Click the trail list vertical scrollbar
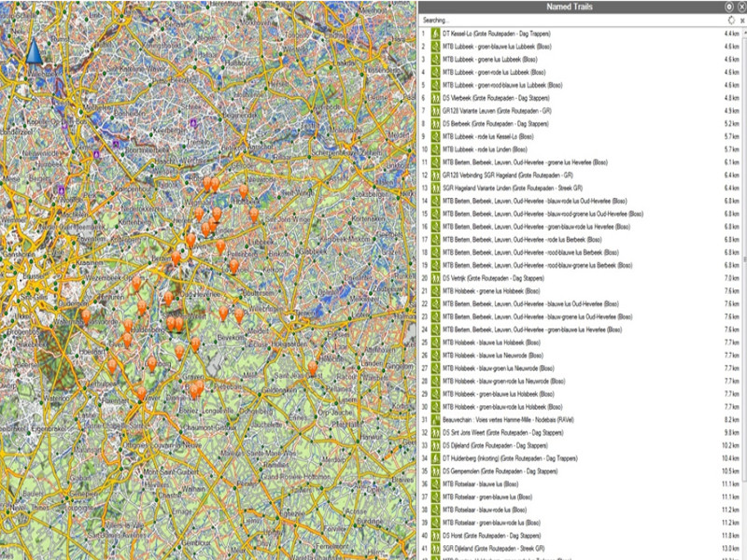This screenshot has height=560, width=747. [743, 280]
